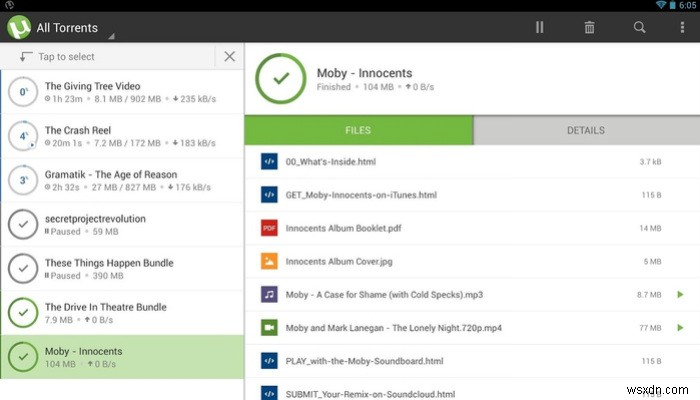The width and height of the screenshot is (700, 400).
Task: Open Moby and Mark Lanegan mp4 file name
Action: 394,328
